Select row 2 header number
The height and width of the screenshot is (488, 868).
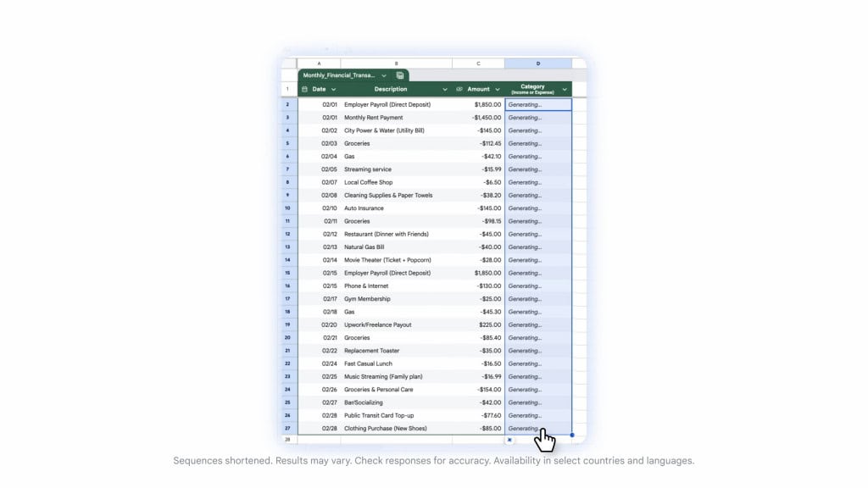287,105
